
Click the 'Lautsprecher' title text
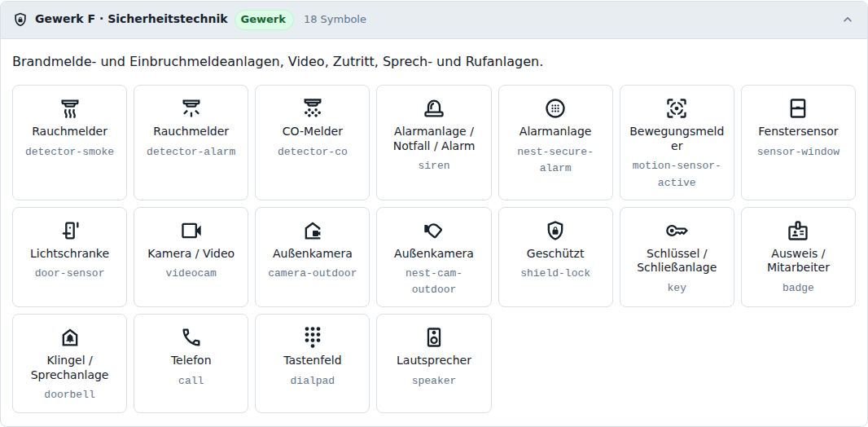[x=434, y=360]
